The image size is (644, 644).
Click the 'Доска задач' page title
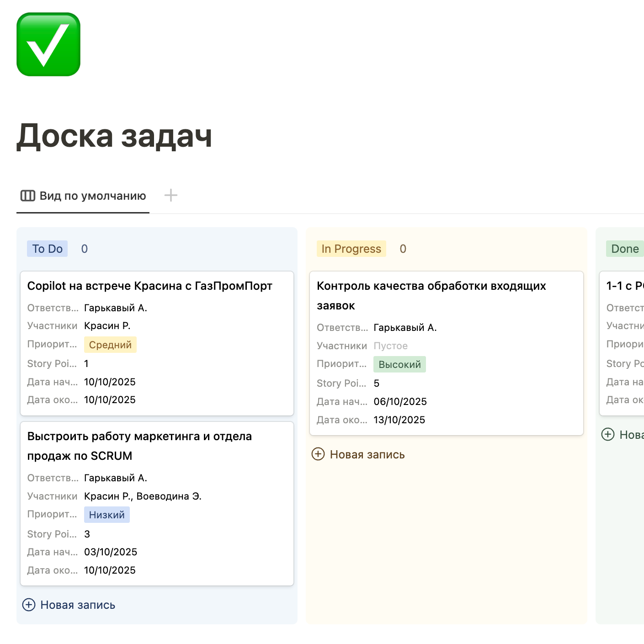114,136
